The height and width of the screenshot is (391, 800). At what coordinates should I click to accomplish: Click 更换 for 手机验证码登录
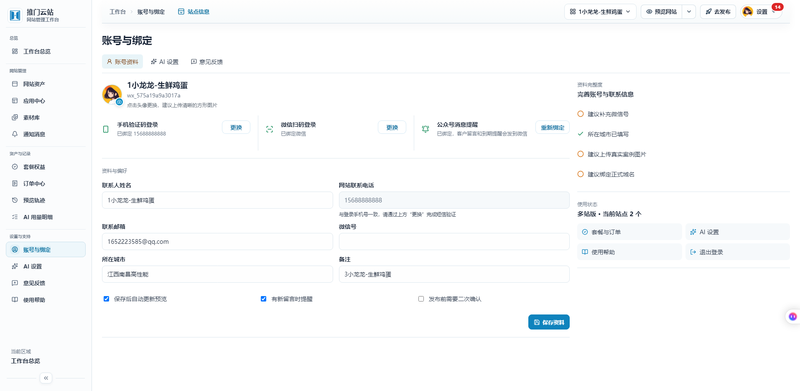tap(236, 128)
